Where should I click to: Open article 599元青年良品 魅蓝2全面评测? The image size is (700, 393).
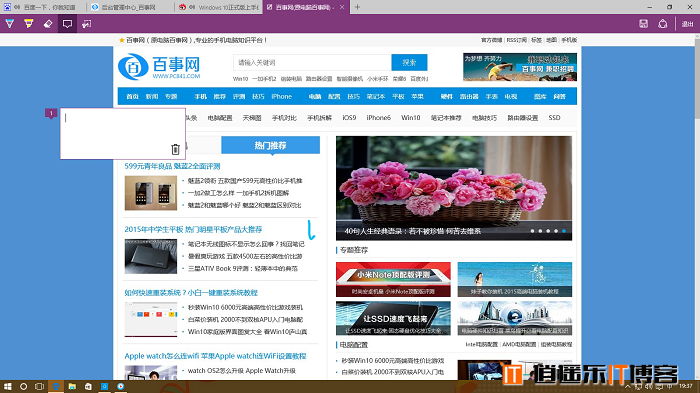[x=172, y=166]
